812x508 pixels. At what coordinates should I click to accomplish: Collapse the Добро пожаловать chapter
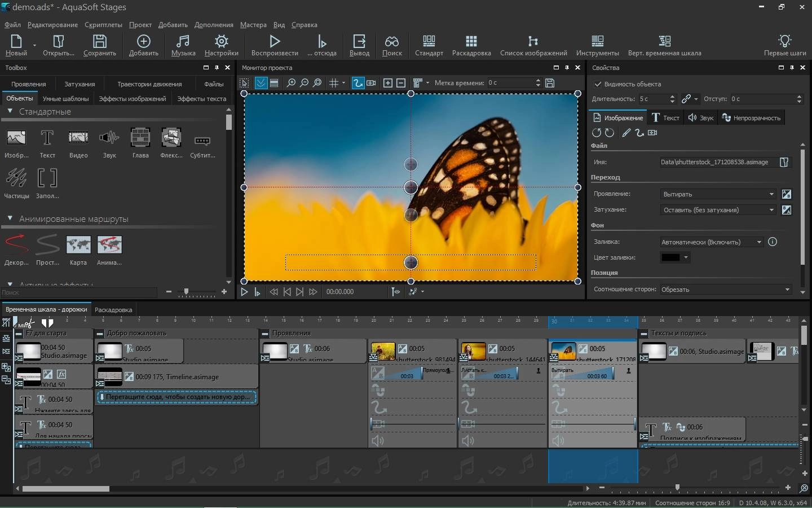tap(100, 333)
